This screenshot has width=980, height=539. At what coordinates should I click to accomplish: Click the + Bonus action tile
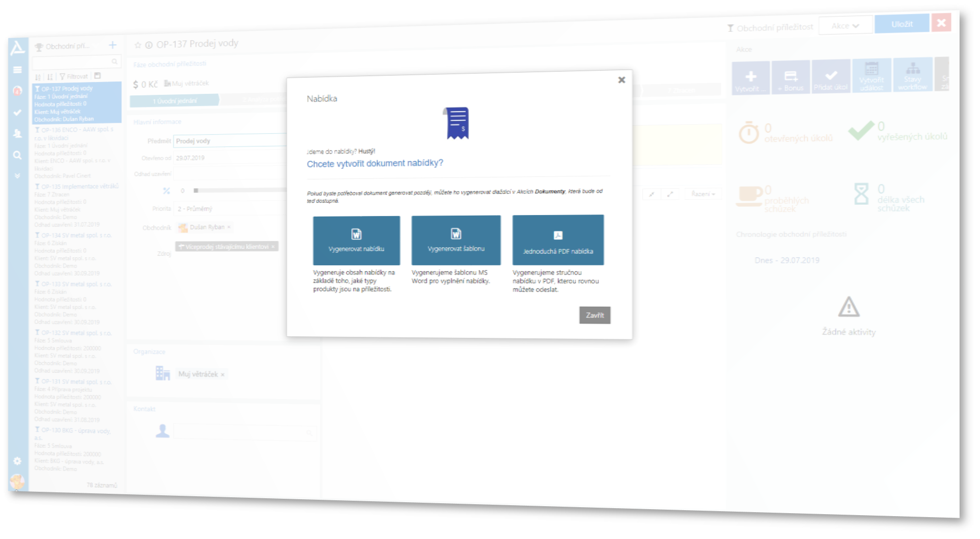[791, 77]
